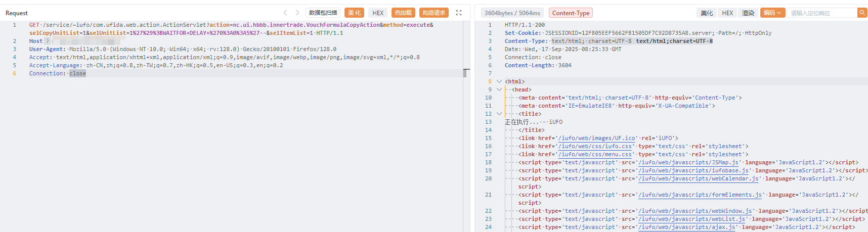
Task: Click the 数据包扫描 button
Action: point(323,13)
